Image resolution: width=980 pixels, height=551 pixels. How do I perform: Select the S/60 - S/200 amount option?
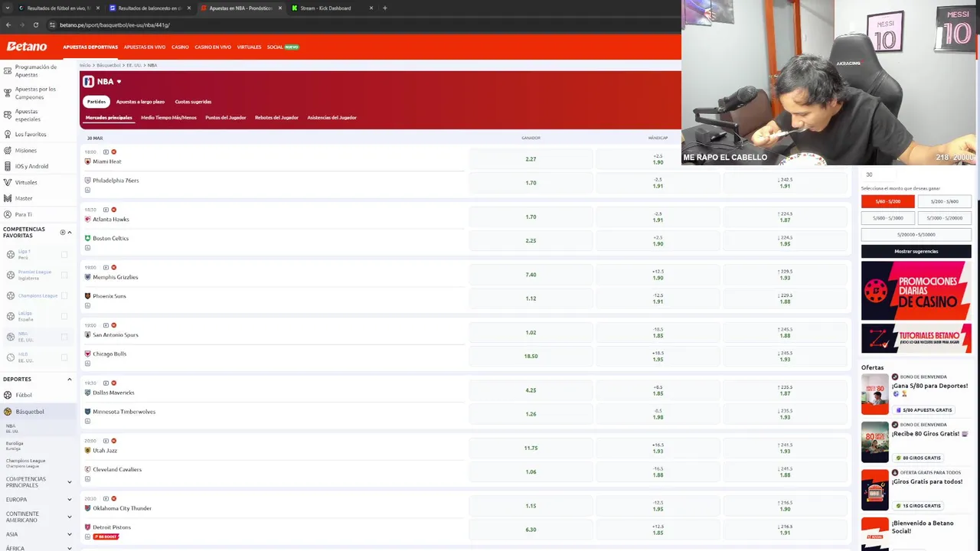(887, 201)
